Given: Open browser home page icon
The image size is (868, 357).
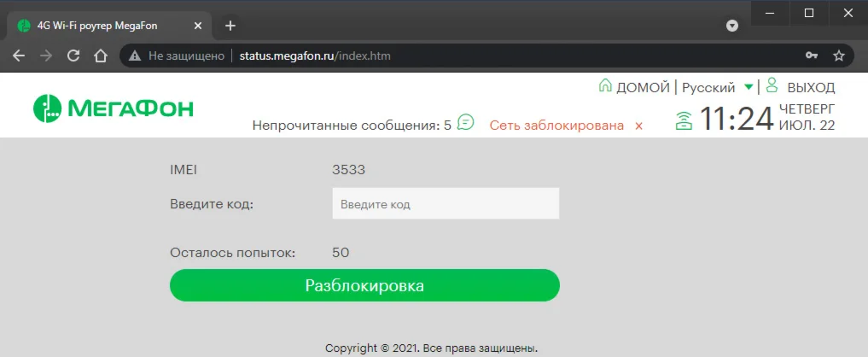Looking at the screenshot, I should [x=100, y=56].
